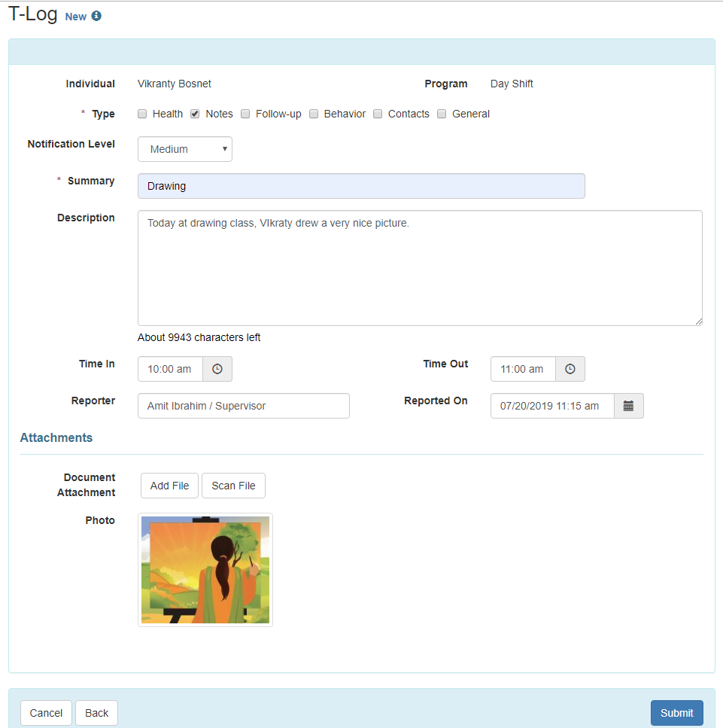Click into the Description text area

[420, 268]
